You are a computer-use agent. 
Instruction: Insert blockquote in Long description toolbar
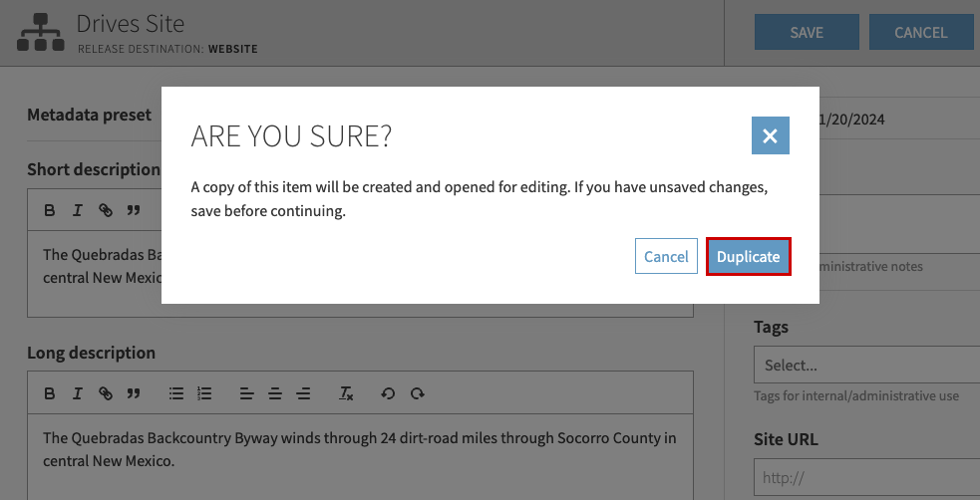pyautogui.click(x=134, y=393)
